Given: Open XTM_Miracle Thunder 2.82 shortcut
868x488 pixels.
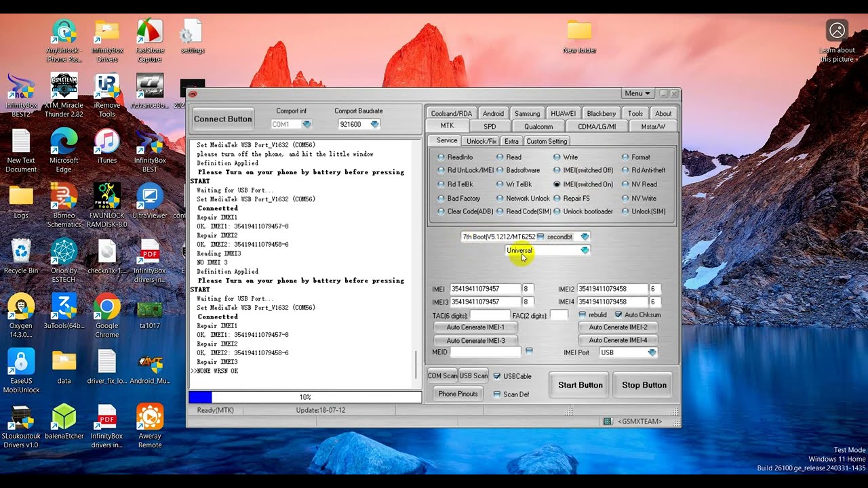Looking at the screenshot, I should tap(64, 95).
